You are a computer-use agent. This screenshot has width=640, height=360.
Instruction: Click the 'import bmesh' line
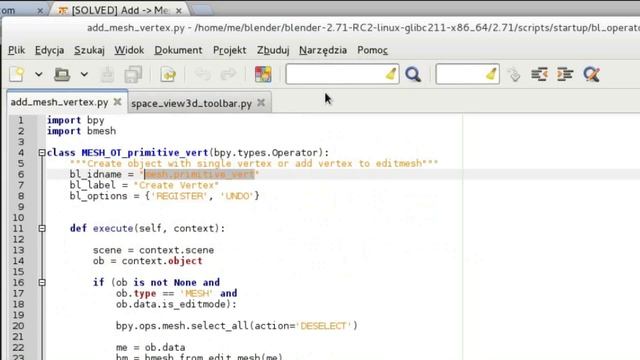click(x=81, y=131)
